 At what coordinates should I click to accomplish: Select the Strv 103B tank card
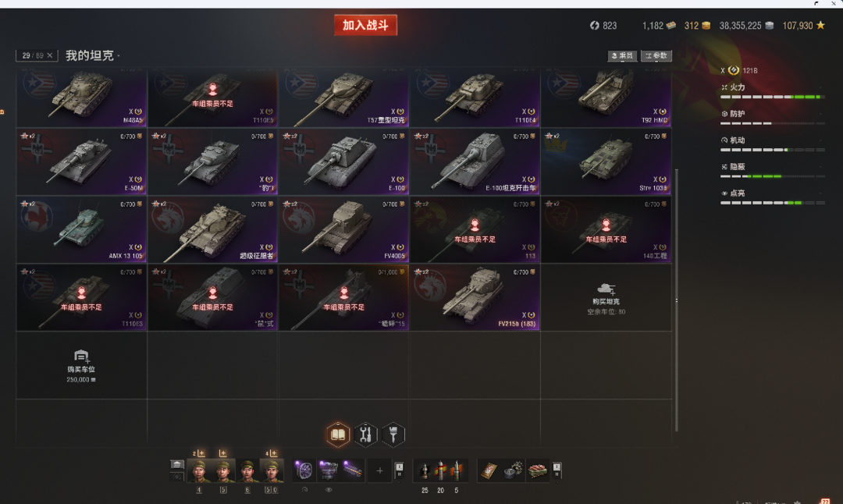(x=606, y=161)
